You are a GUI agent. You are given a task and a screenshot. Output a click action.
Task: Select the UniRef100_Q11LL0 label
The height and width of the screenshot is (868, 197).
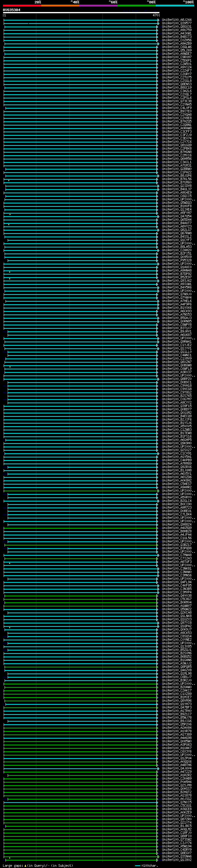tap(176, 352)
